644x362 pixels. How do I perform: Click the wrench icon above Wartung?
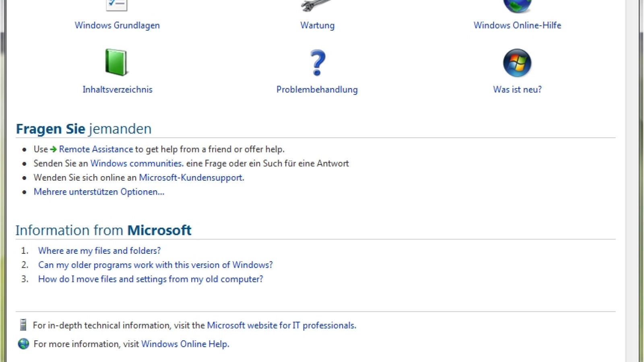click(317, 5)
